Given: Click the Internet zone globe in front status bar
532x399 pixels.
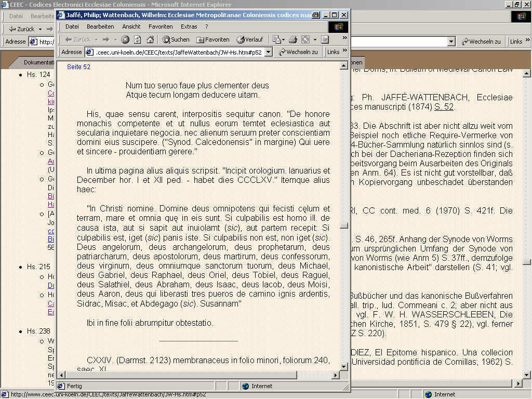Looking at the screenshot, I should pyautogui.click(x=245, y=386).
